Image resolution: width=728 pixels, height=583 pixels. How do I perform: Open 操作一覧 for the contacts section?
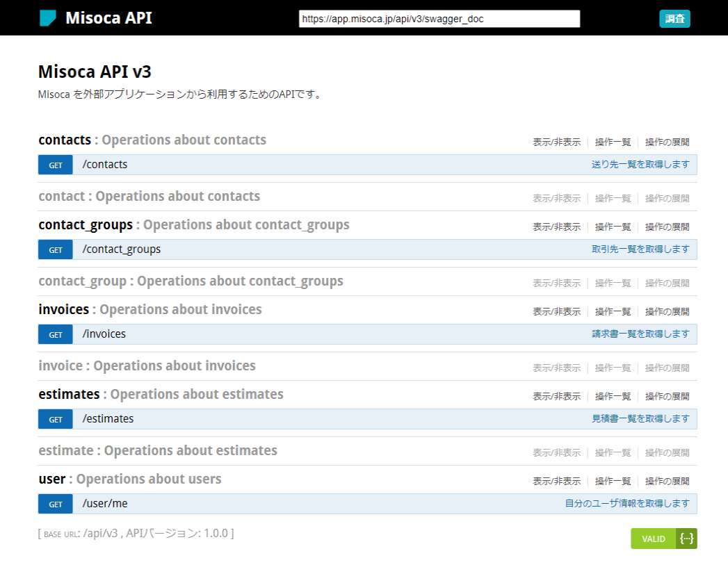coord(613,142)
